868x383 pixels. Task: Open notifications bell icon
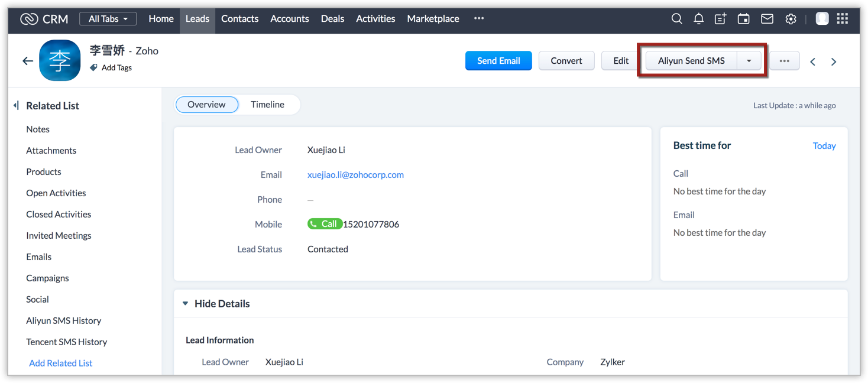(x=698, y=19)
